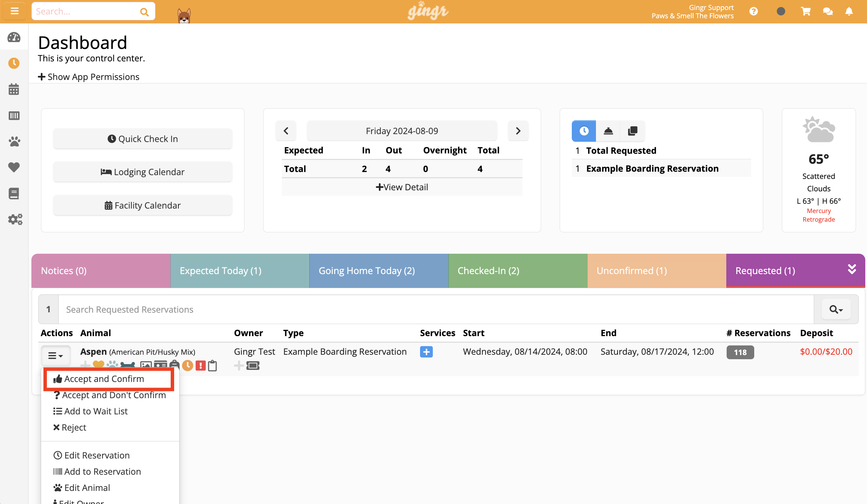The image size is (867, 504).
Task: Switch to the Expected Today (1) tab
Action: [x=240, y=271]
